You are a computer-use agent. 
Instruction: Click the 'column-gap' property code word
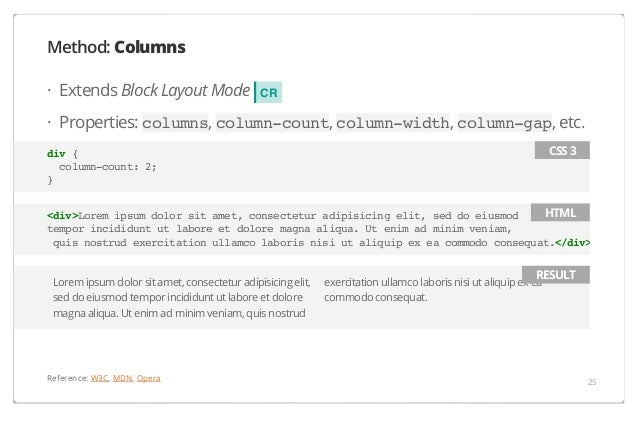point(505,123)
